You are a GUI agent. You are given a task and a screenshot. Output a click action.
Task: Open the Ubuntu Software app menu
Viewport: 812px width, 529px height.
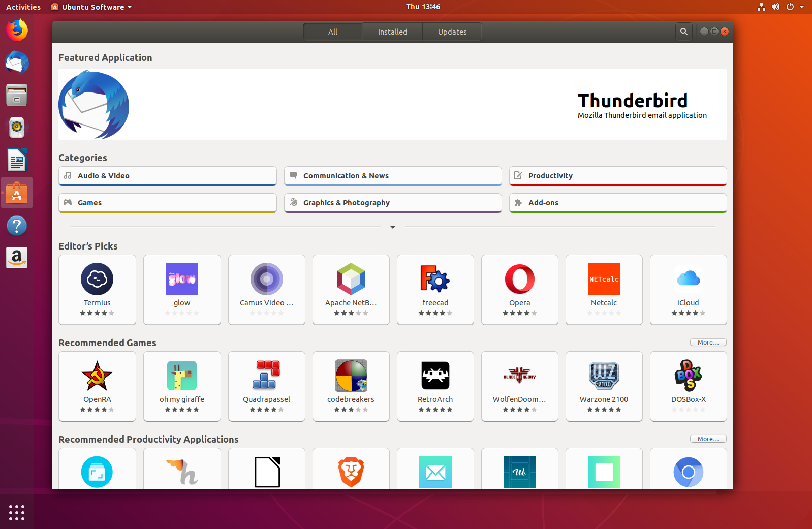pyautogui.click(x=91, y=7)
